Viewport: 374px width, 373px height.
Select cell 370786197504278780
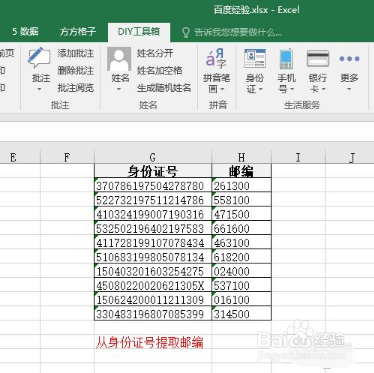tap(153, 185)
